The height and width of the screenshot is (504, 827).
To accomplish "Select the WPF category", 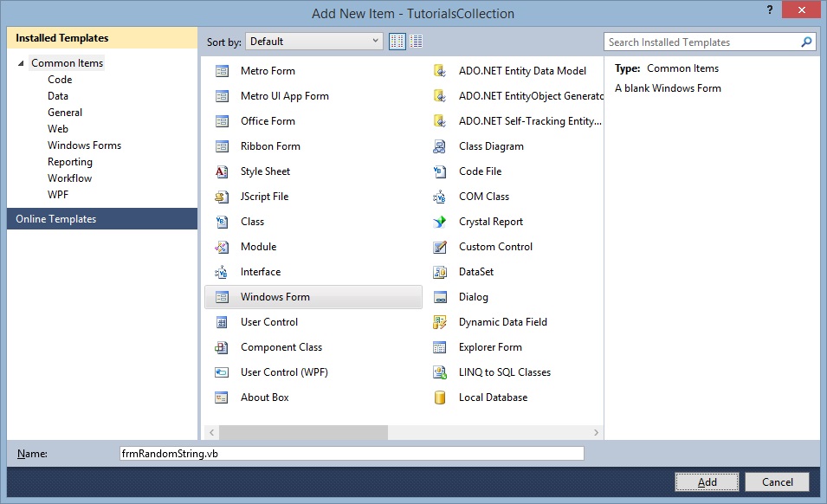I will point(58,195).
